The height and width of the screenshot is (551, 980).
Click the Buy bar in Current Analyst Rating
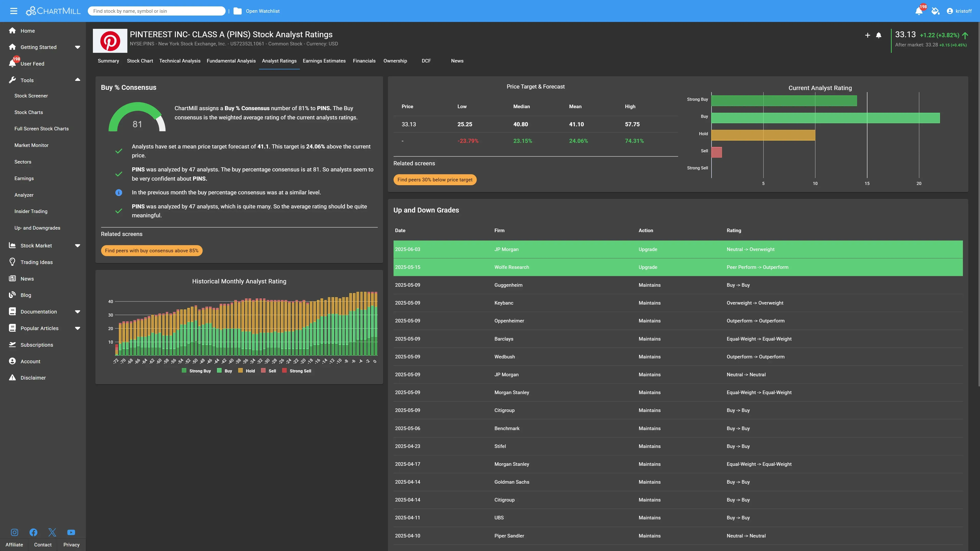(826, 118)
